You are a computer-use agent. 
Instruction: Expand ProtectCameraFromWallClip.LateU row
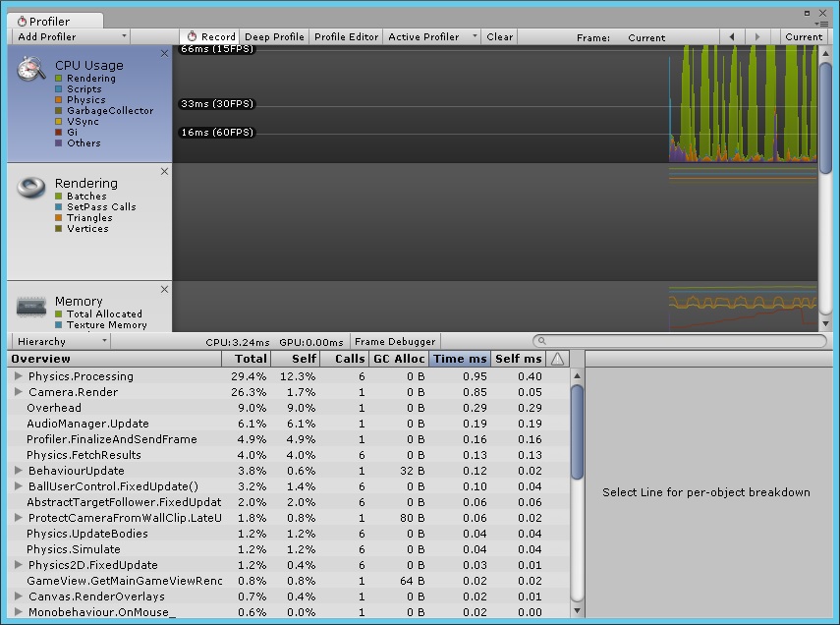pos(19,518)
